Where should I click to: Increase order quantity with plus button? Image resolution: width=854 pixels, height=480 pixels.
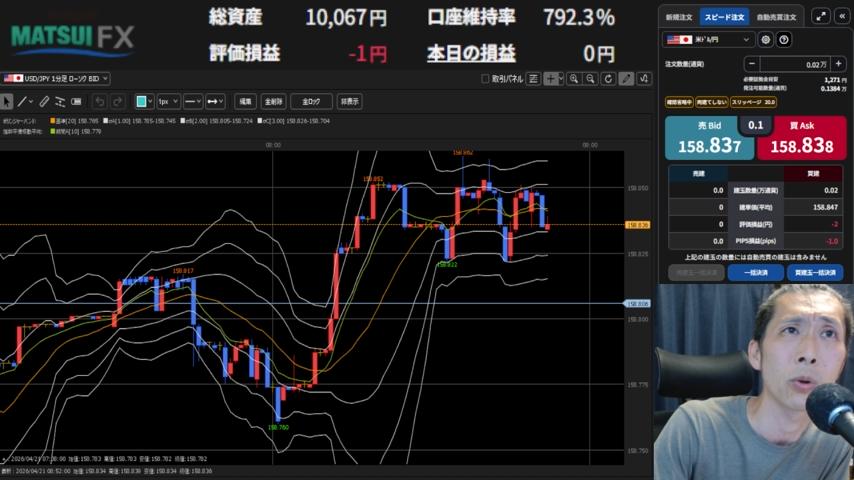[x=838, y=64]
